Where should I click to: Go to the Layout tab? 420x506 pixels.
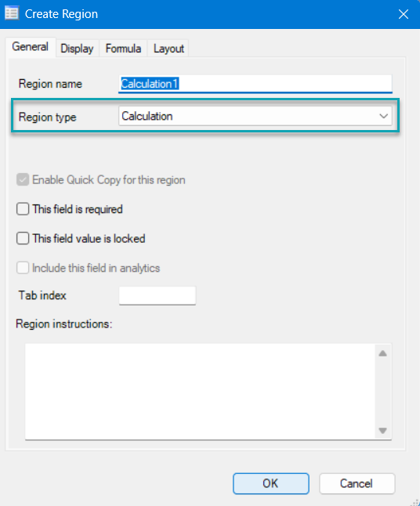(x=168, y=49)
